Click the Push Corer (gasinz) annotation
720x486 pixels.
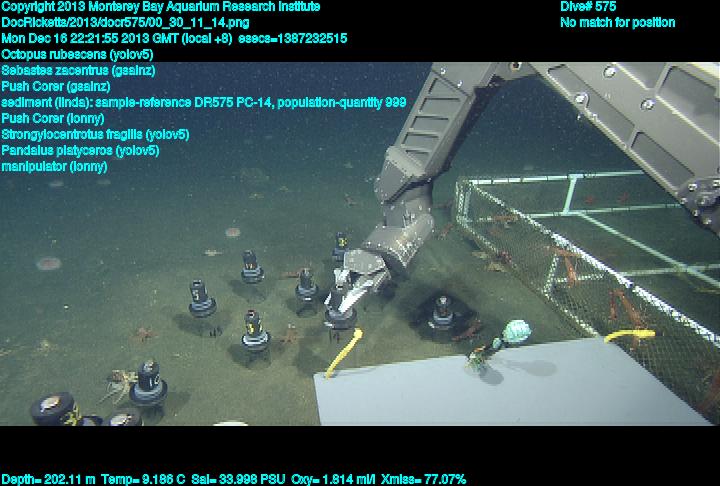[59, 87]
